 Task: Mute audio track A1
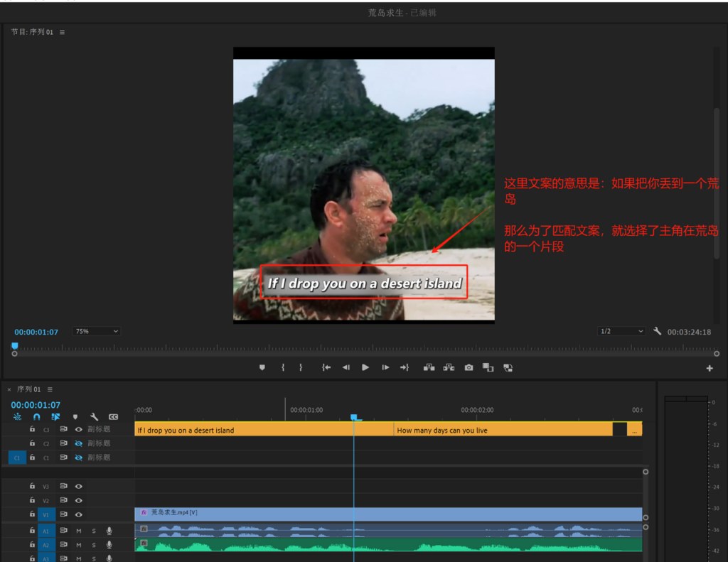[x=78, y=531]
